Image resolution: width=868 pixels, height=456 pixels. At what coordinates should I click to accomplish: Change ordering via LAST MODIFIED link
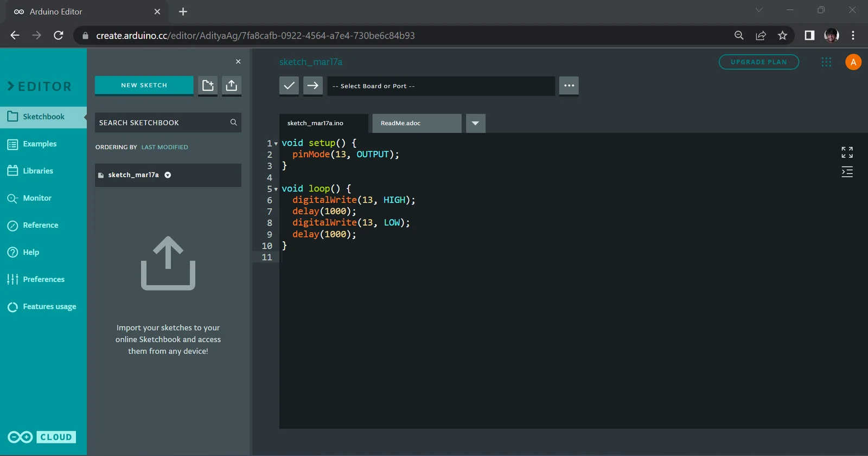click(165, 147)
